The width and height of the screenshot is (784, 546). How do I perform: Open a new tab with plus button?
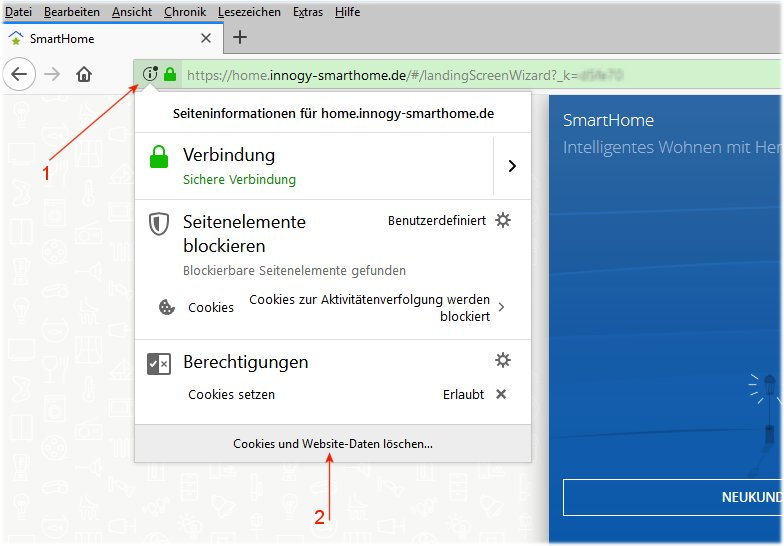tap(239, 38)
